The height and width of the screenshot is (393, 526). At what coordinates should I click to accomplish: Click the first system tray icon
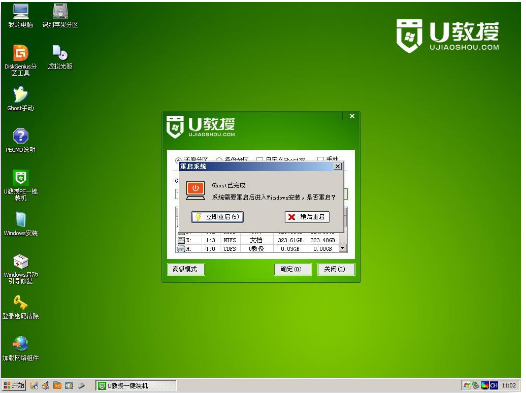tap(467, 386)
